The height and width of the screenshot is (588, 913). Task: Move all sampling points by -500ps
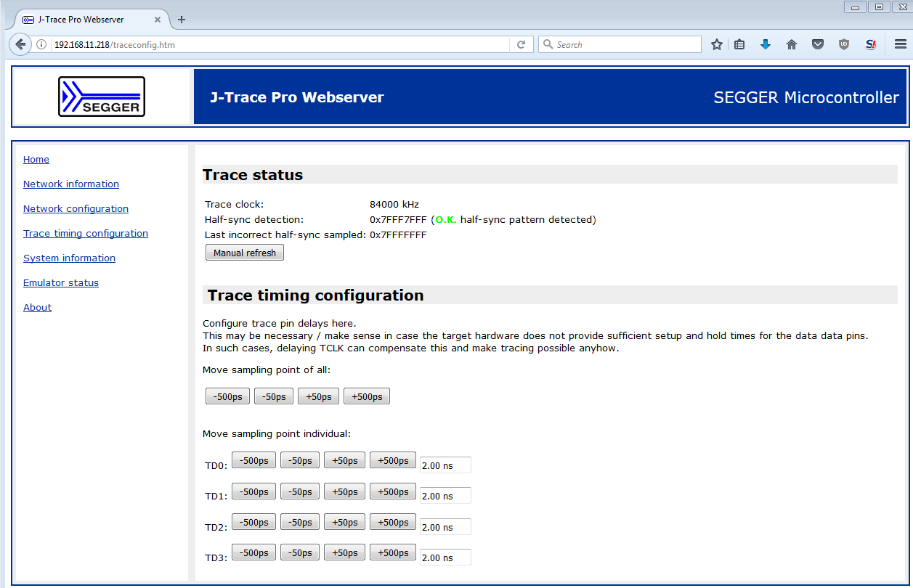228,396
